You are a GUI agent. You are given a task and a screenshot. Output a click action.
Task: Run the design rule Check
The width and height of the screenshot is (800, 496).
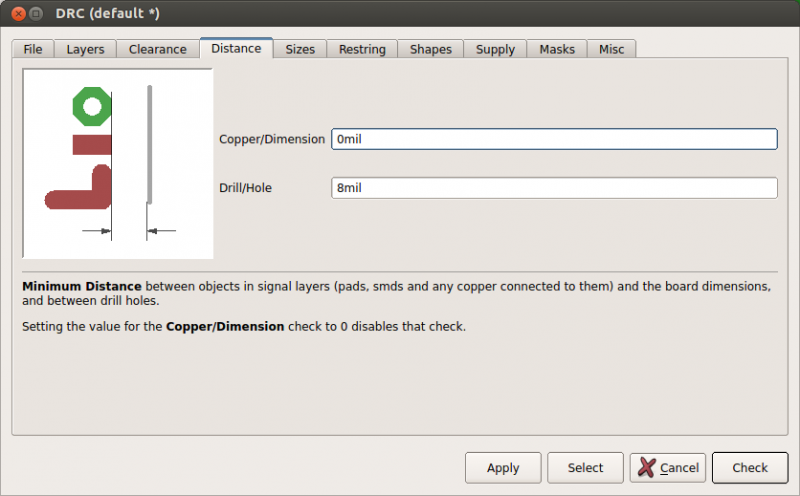(x=749, y=467)
